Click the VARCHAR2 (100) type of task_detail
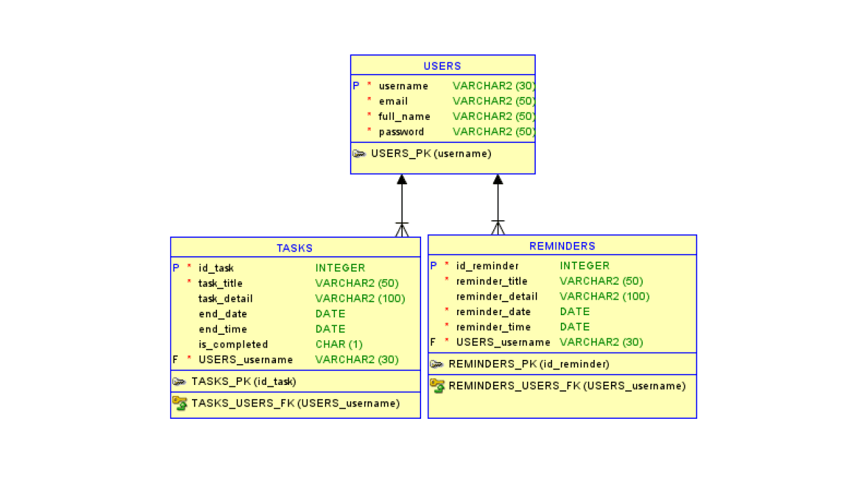The height and width of the screenshot is (488, 868). pos(360,298)
